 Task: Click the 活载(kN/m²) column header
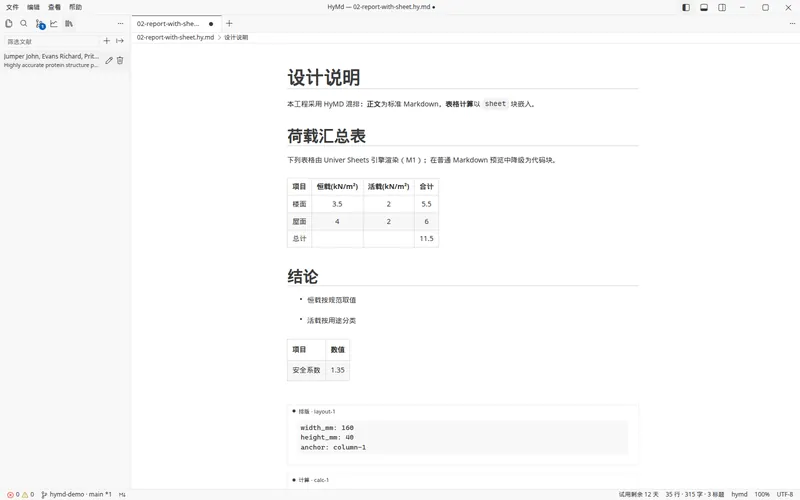click(388, 186)
